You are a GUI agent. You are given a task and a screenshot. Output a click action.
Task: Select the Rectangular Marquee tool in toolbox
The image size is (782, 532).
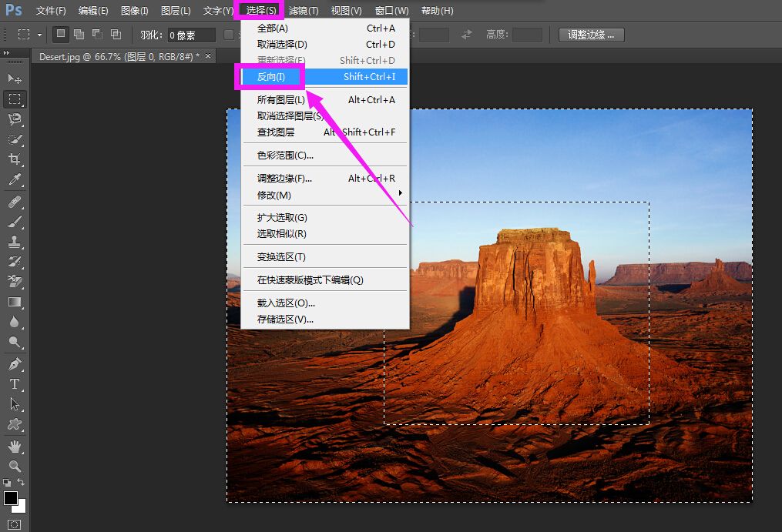pyautogui.click(x=15, y=99)
